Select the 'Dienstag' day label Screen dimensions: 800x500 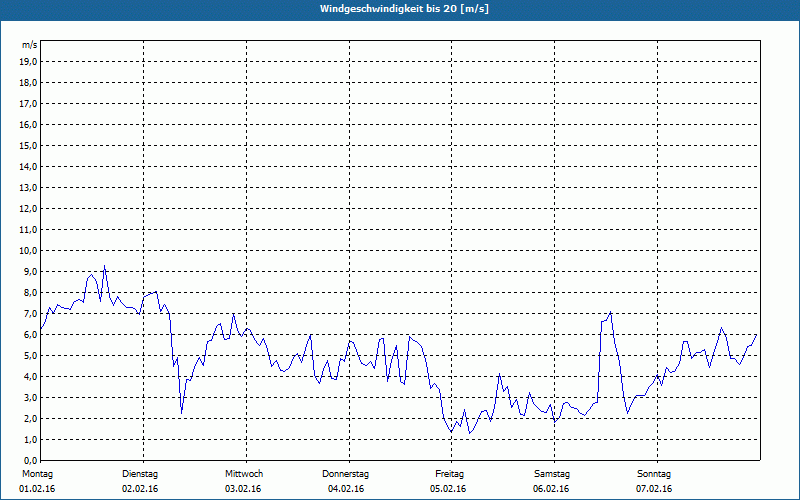[x=140, y=474]
